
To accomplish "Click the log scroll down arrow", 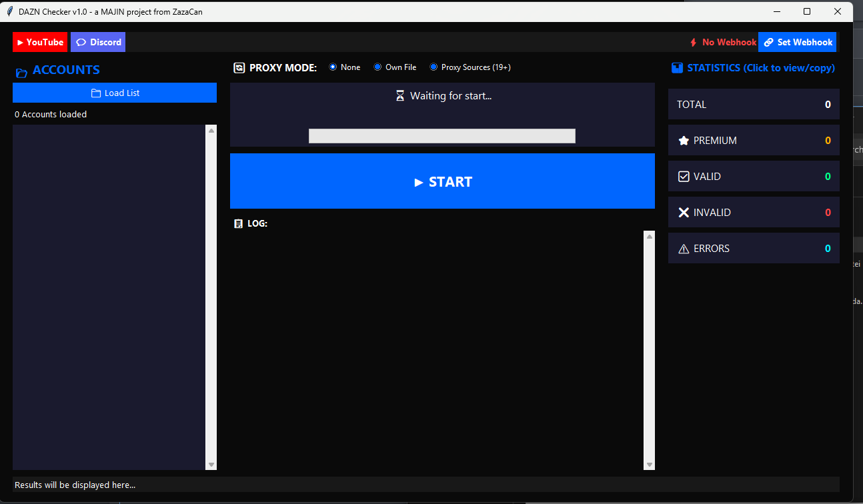I will 649,465.
